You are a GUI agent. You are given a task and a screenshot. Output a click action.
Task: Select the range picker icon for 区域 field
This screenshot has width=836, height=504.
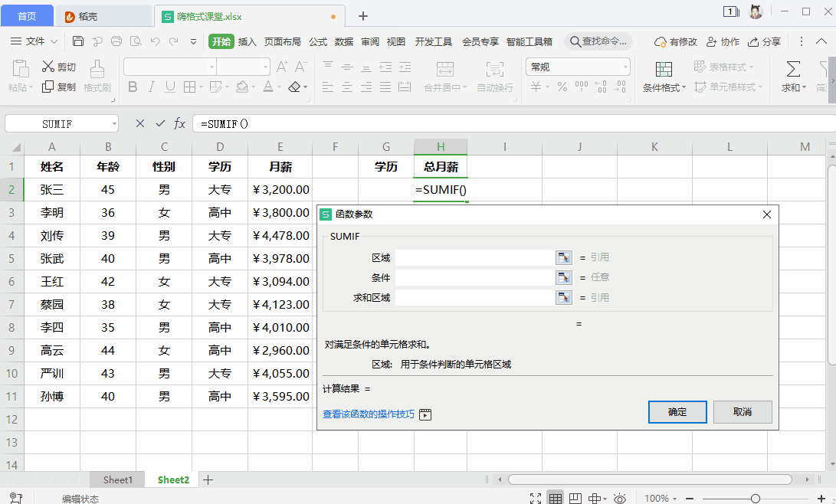[563, 257]
